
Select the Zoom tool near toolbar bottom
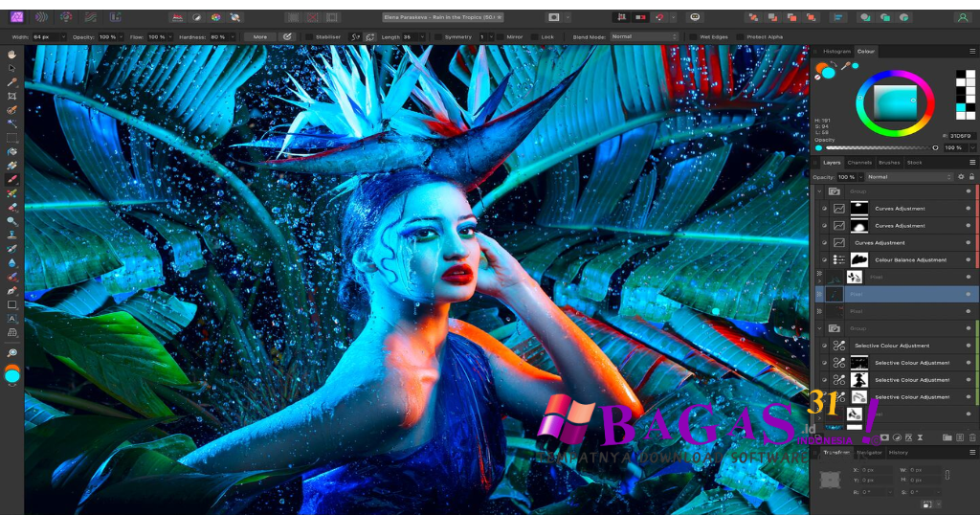click(11, 353)
